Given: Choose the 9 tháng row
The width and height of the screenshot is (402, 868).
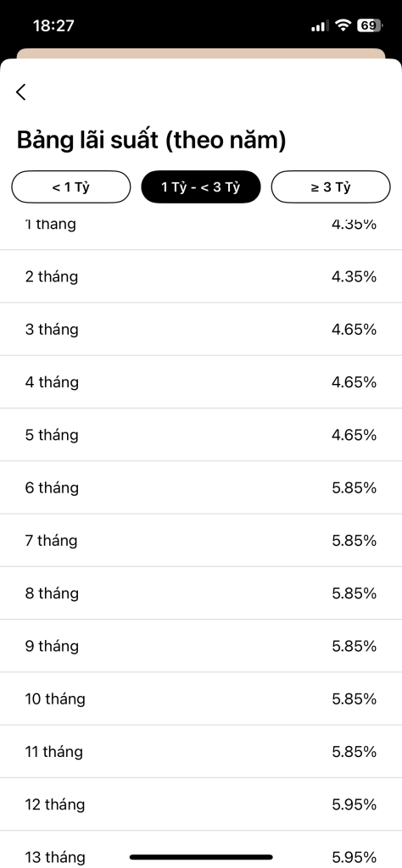Looking at the screenshot, I should 201,646.
